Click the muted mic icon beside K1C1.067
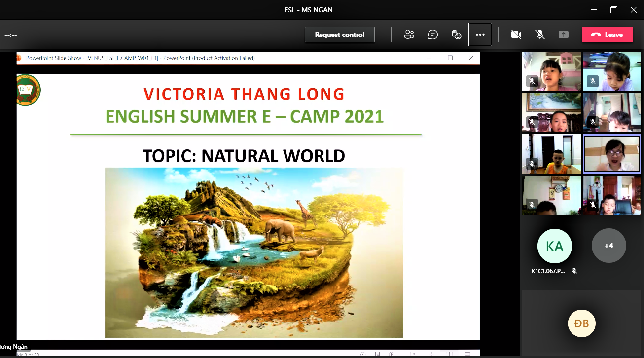The height and width of the screenshot is (358, 644). [574, 271]
